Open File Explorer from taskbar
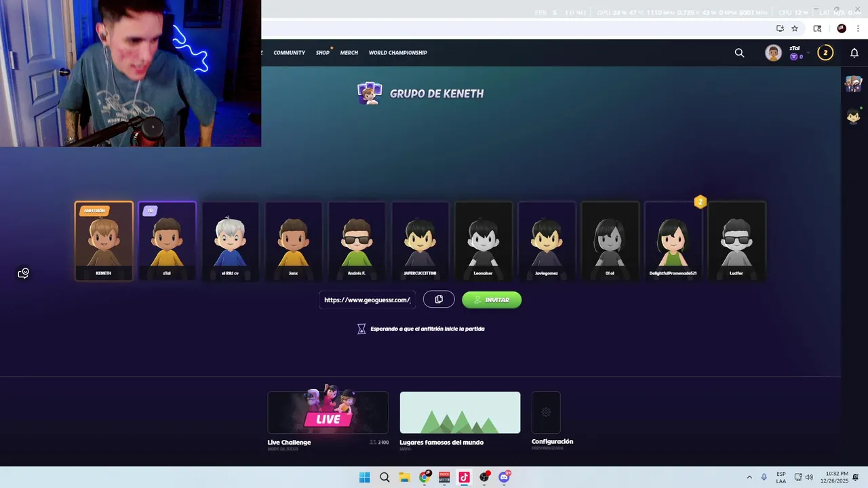 pyautogui.click(x=404, y=477)
